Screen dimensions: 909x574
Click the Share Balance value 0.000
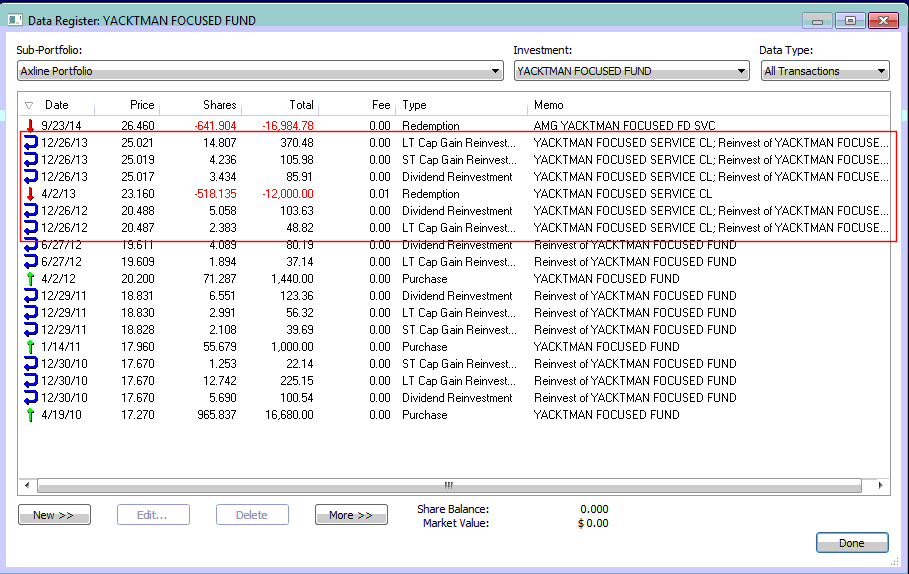594,509
